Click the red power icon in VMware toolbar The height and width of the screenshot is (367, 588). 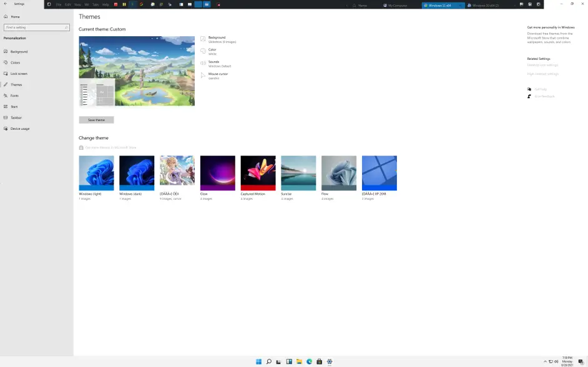click(x=116, y=4)
